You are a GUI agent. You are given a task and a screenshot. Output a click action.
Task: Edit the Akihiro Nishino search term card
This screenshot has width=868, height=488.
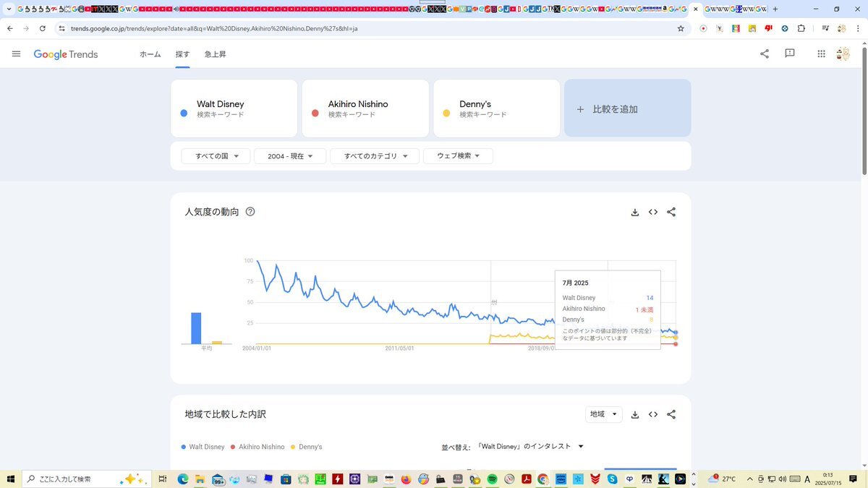click(365, 108)
